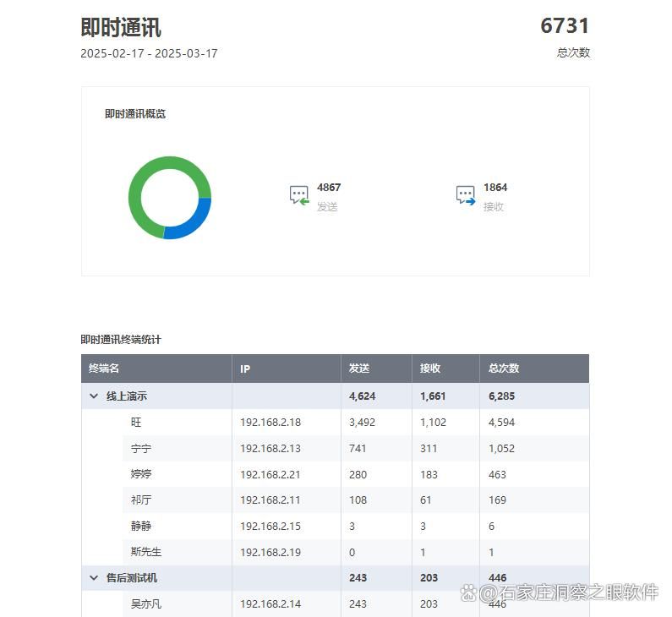
Task: Click total value 169 for 祁厅
Action: point(497,500)
